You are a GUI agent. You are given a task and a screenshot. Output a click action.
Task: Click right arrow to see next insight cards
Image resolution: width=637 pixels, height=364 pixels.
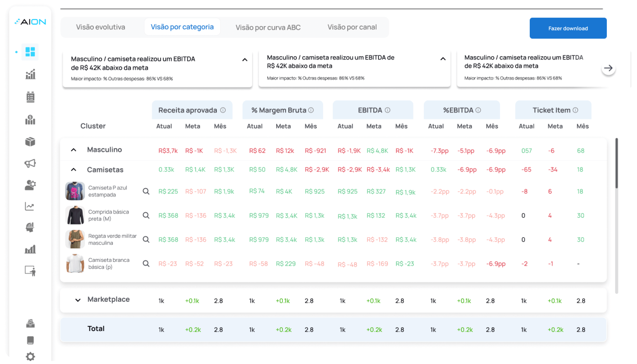pos(608,68)
